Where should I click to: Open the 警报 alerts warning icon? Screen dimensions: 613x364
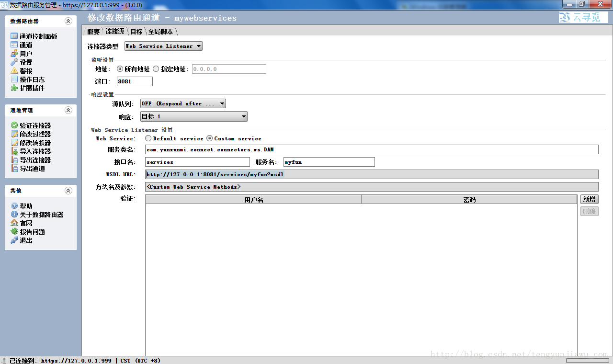coord(14,71)
